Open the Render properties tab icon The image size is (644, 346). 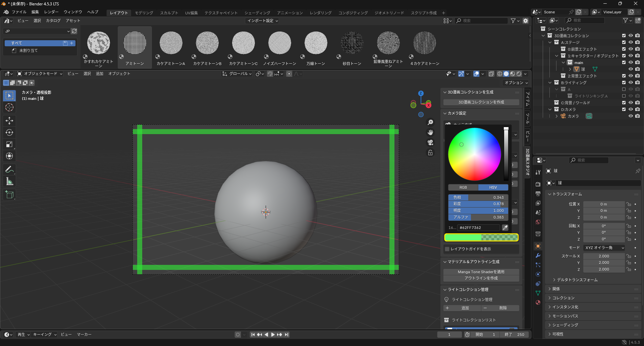coord(538,184)
